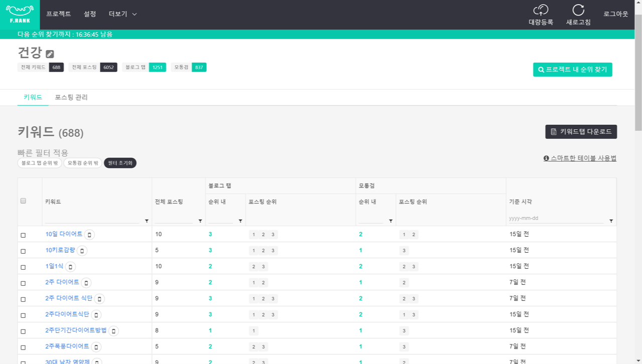Click the 키워드 filter input field
The height and width of the screenshot is (364, 642).
[x=92, y=219]
